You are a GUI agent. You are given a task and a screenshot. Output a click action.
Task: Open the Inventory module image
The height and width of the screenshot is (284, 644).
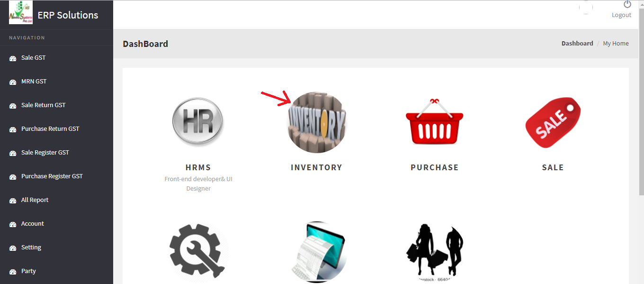[x=317, y=122]
